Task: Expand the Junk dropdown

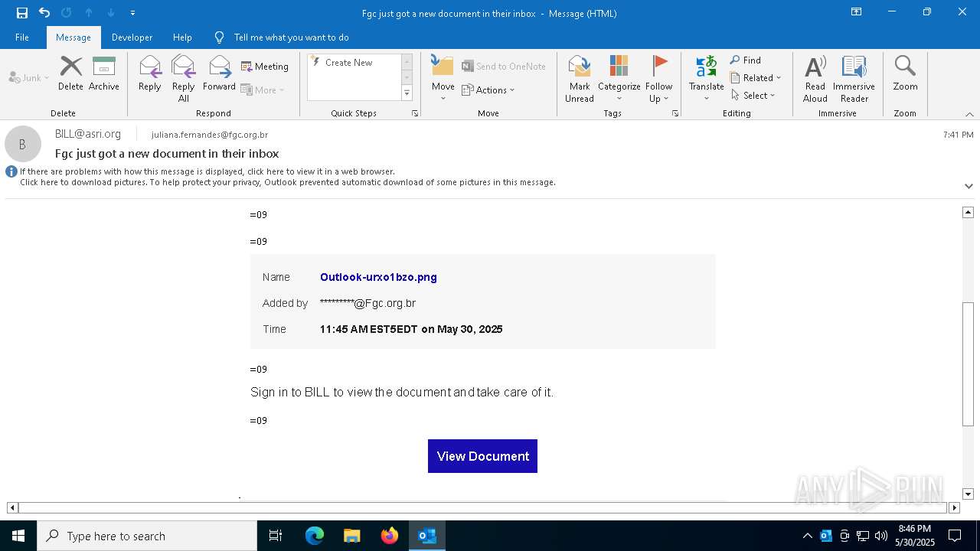Action: tap(29, 77)
